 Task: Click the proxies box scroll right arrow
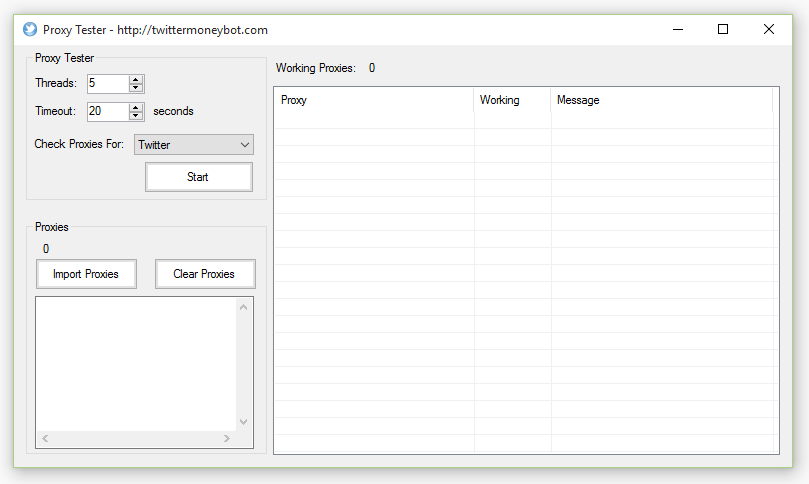226,439
